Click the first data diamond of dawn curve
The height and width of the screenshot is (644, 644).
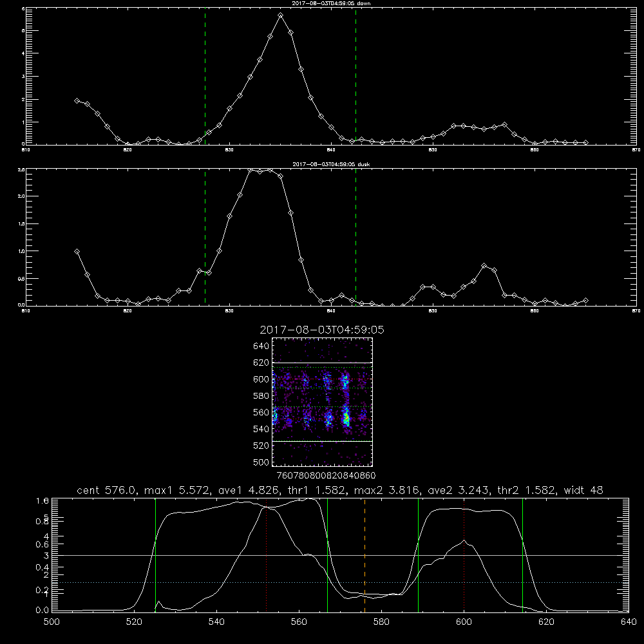point(77,100)
